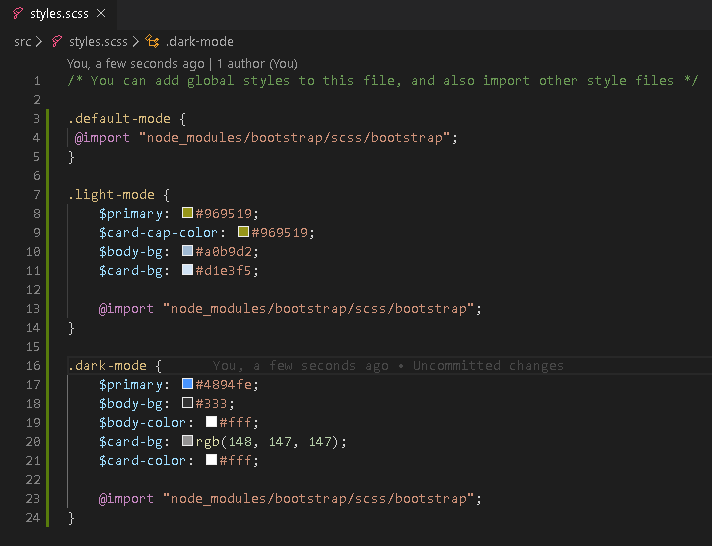This screenshot has width=712, height=546.
Task: Click the src breadcrumb segment
Action: point(22,42)
